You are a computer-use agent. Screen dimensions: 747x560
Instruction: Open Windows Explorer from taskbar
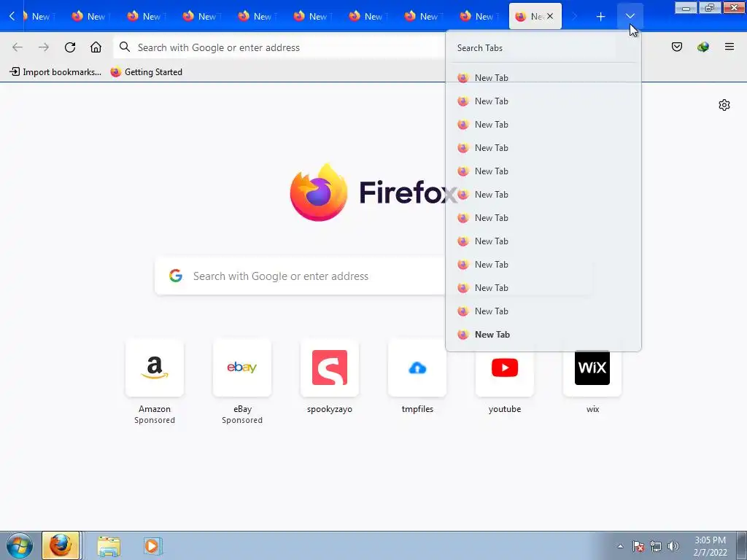[x=109, y=545]
